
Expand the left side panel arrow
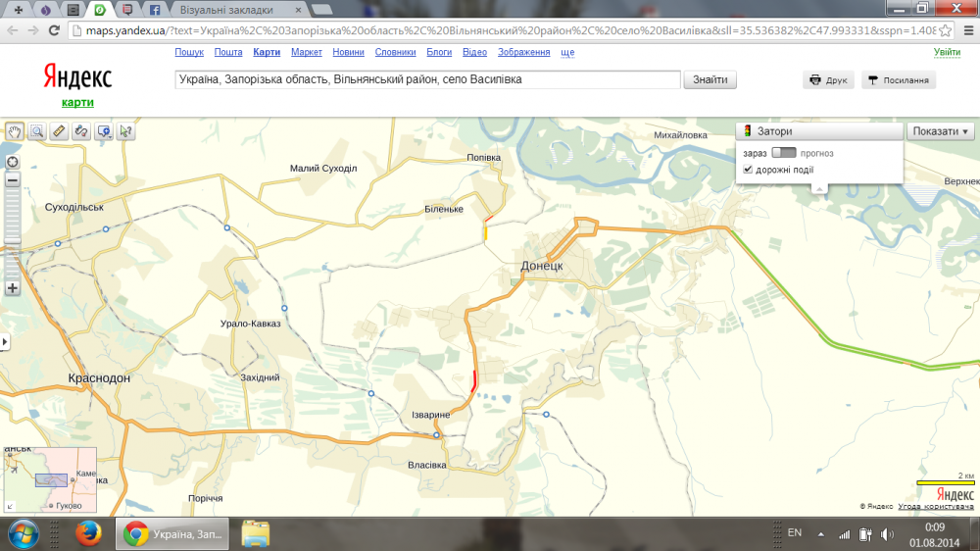tap(4, 341)
